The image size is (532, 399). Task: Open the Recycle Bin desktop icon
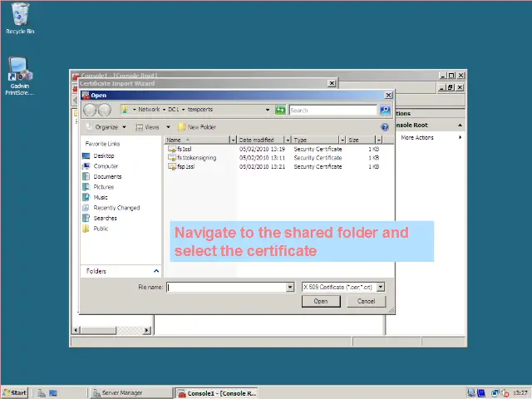tap(19, 15)
